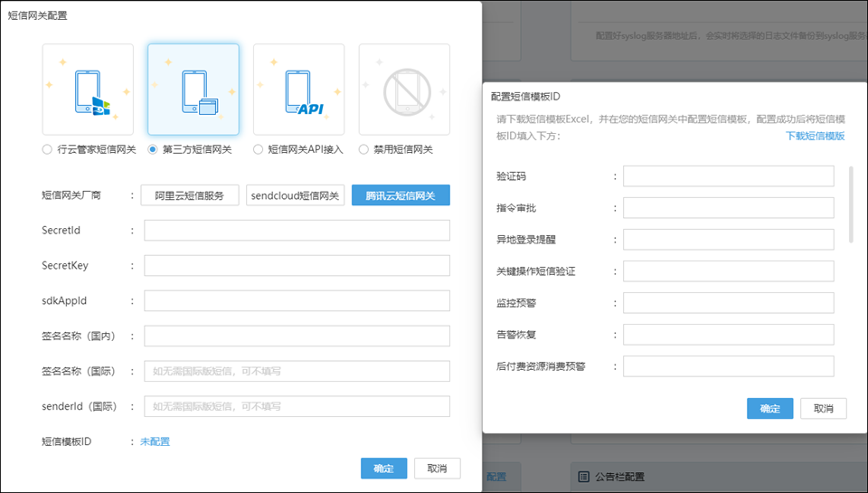Click the sdkAppId text box
The image size is (868, 493).
(297, 300)
